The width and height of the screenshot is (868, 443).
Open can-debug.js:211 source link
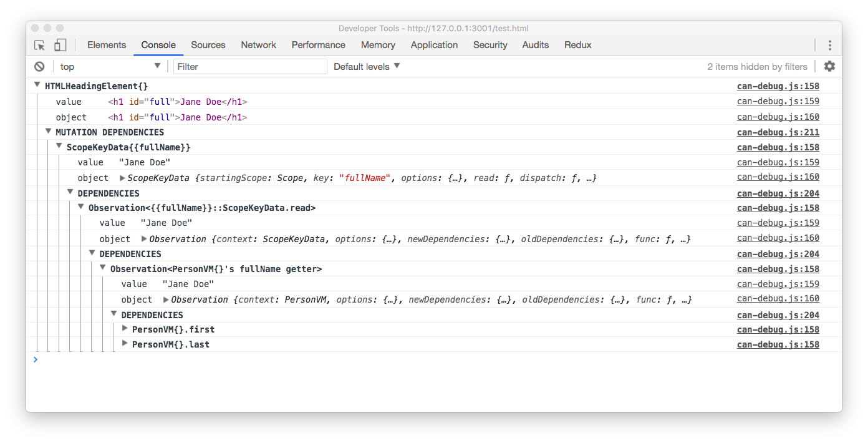778,132
